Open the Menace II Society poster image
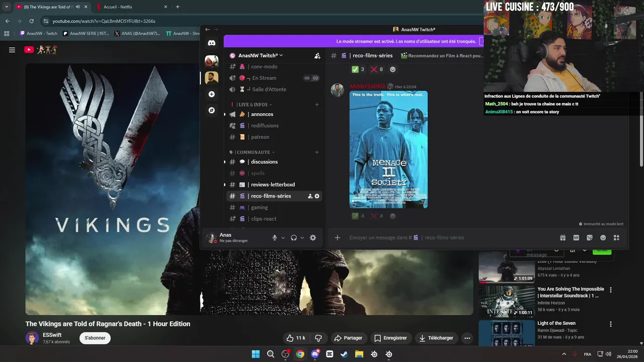The image size is (644, 362). pyautogui.click(x=388, y=149)
